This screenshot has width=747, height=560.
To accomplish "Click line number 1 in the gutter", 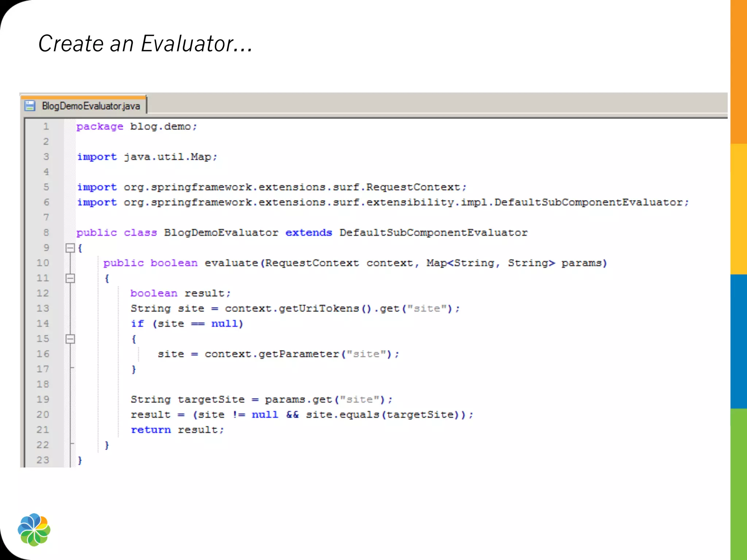I will pyautogui.click(x=46, y=127).
